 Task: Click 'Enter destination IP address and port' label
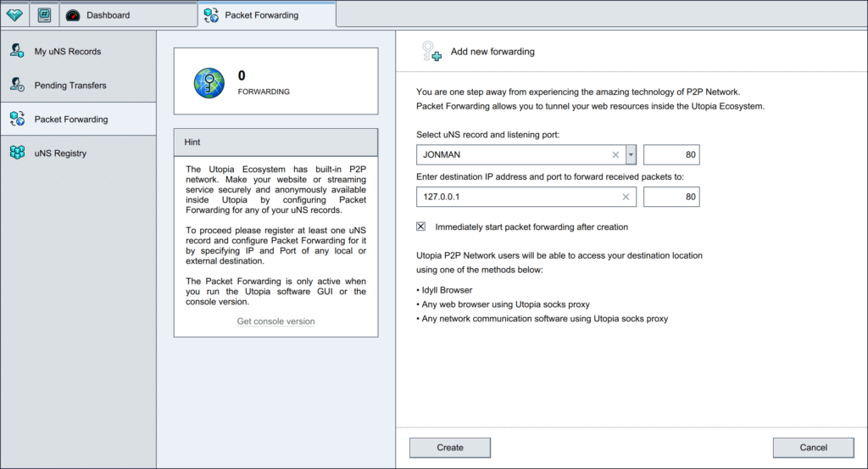pyautogui.click(x=549, y=176)
